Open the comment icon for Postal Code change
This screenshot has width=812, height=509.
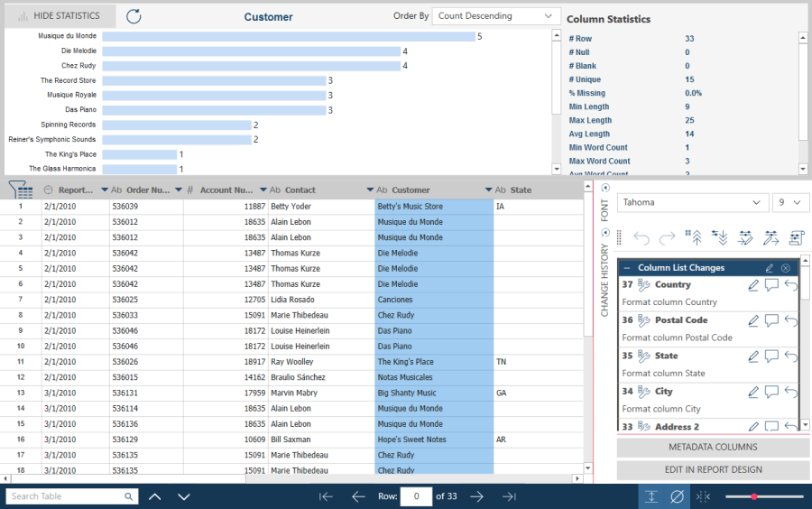point(771,320)
